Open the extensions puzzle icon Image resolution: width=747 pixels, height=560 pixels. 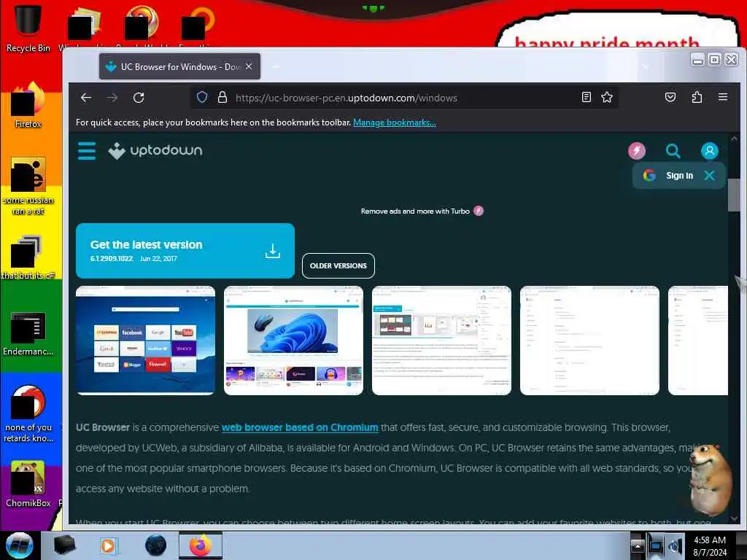697,97
